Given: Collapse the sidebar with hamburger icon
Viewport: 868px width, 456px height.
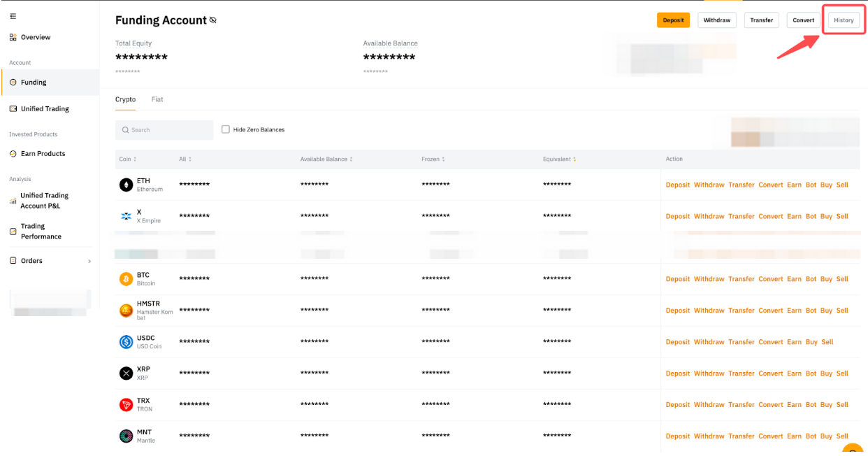Looking at the screenshot, I should pos(13,16).
